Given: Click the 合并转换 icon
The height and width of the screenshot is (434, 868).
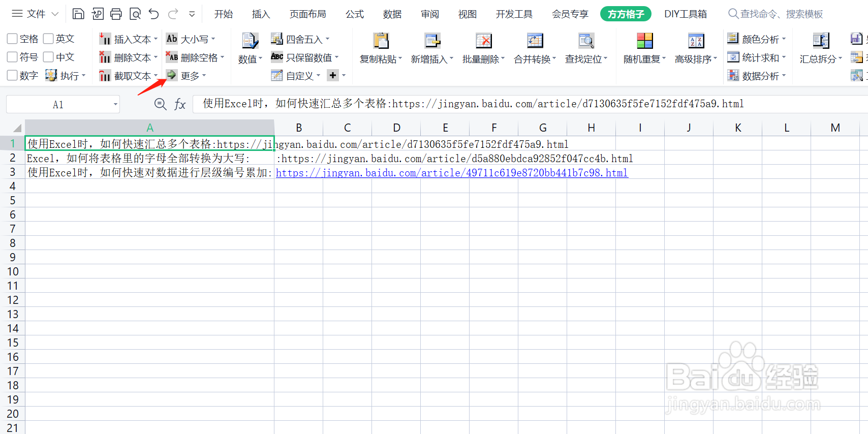Looking at the screenshot, I should [535, 41].
